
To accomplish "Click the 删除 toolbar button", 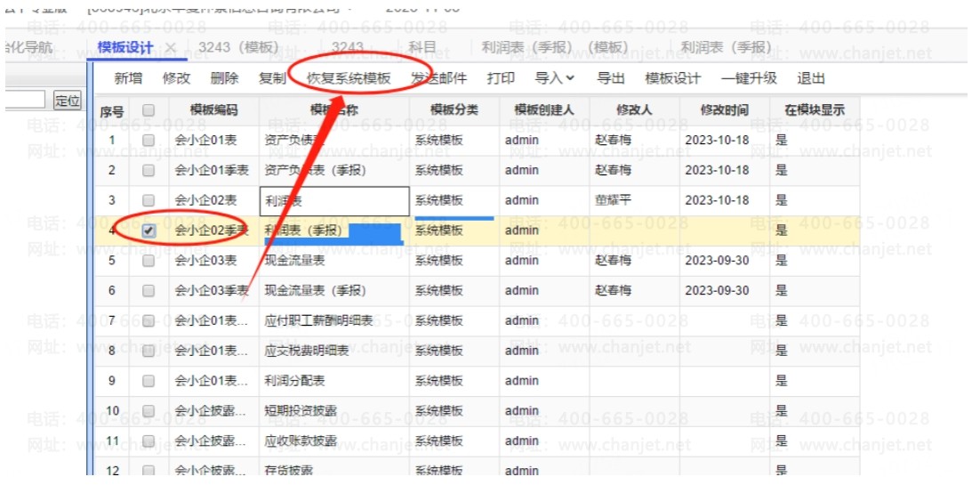I will click(224, 78).
